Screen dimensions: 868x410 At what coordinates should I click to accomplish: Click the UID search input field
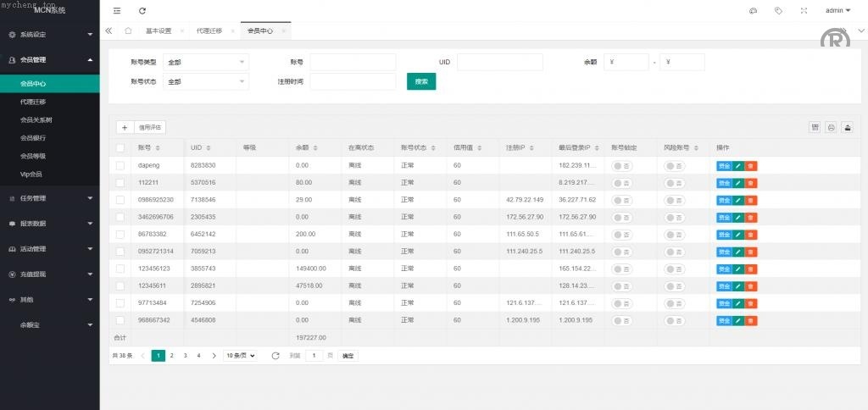(x=499, y=62)
